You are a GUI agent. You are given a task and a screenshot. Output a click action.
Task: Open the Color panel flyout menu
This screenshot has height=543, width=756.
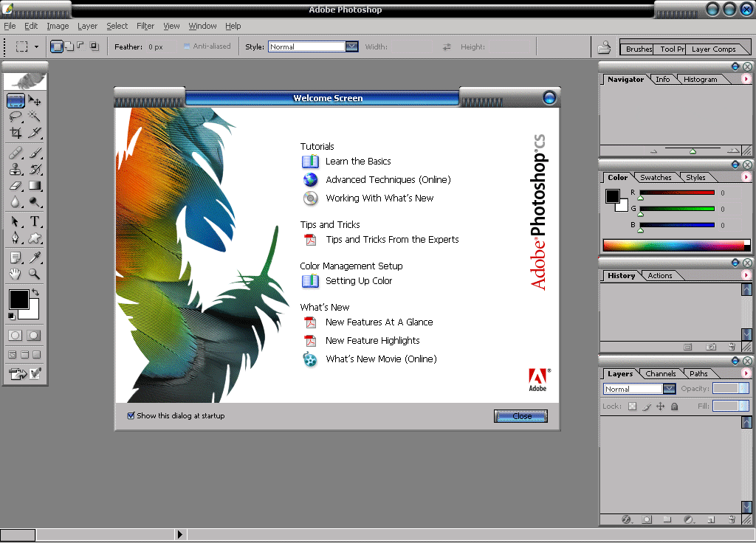pos(746,177)
